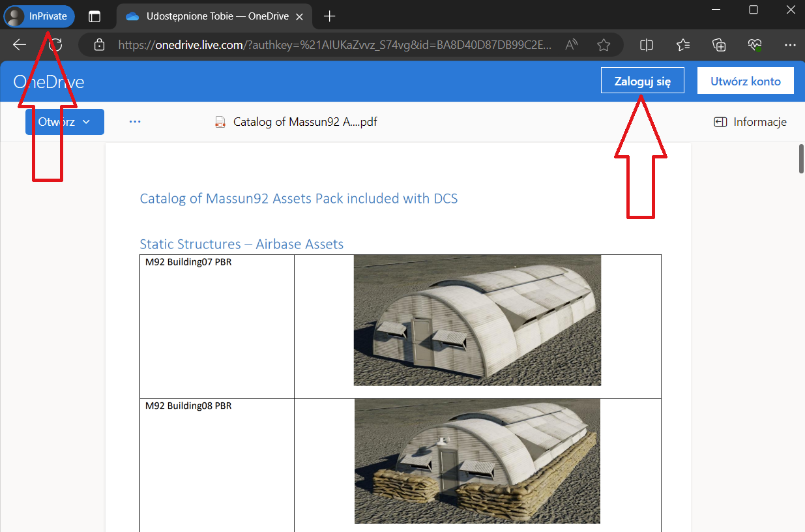The image size is (805, 532).
Task: Open the tab actions menu icon
Action: (95, 16)
